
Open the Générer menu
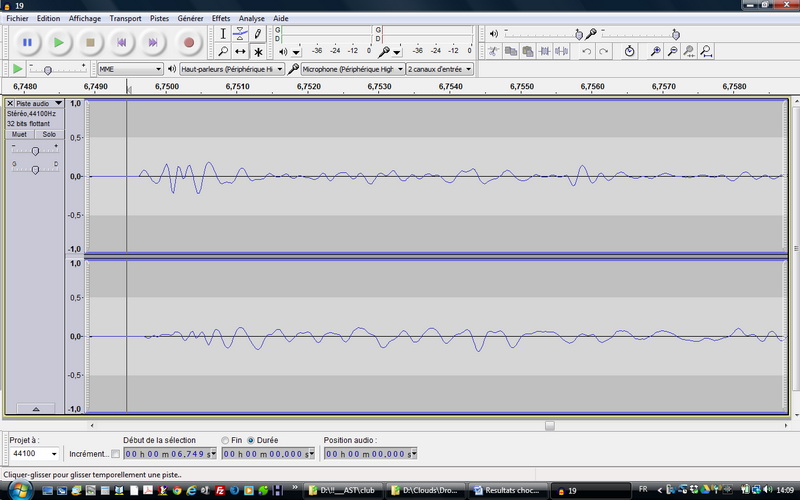pos(190,18)
